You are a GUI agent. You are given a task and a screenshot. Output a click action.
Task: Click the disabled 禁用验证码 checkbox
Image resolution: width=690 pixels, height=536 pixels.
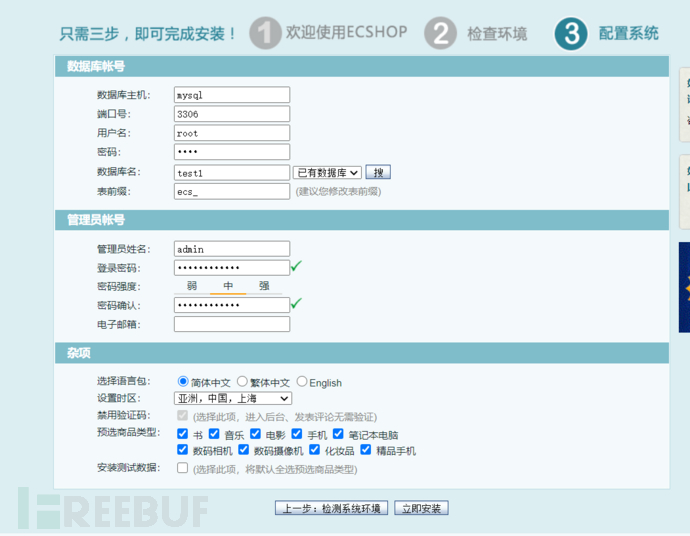point(183,415)
